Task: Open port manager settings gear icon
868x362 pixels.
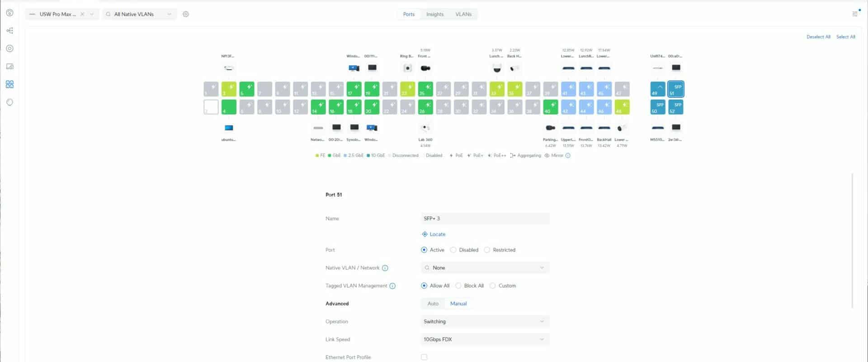Action: point(186,14)
